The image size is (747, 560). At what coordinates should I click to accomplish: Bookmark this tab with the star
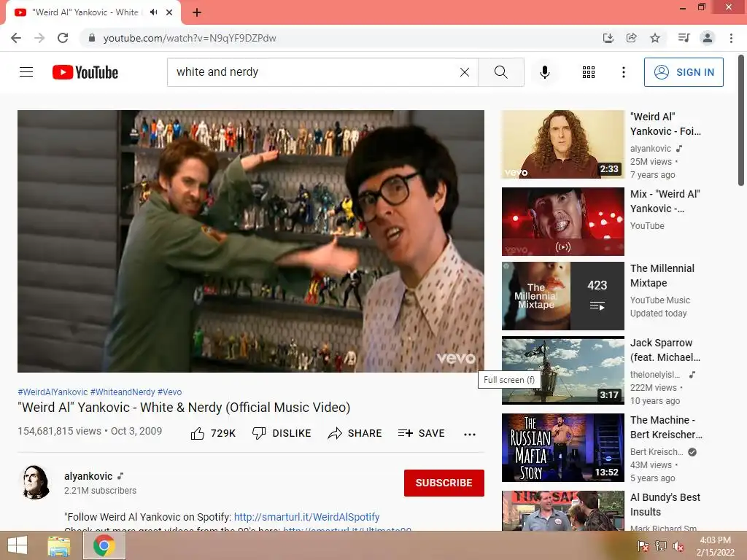point(655,38)
